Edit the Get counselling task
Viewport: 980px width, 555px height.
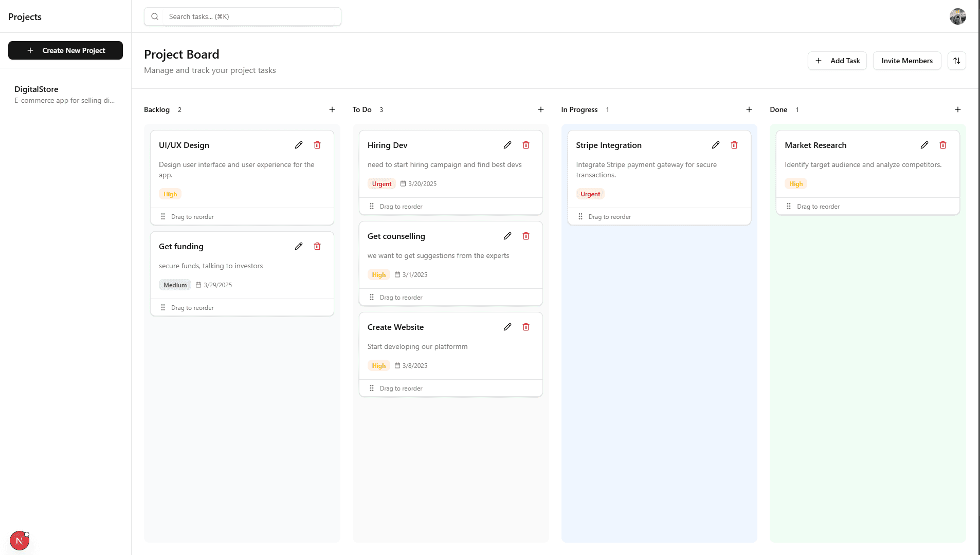click(x=507, y=236)
